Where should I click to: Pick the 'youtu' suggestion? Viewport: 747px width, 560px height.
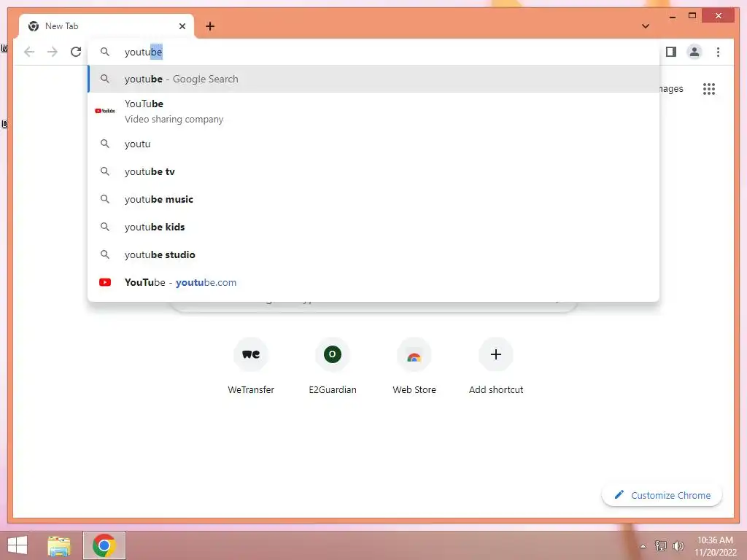374,144
